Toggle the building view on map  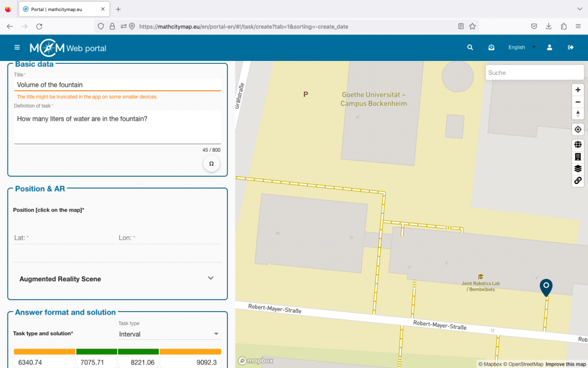click(578, 156)
